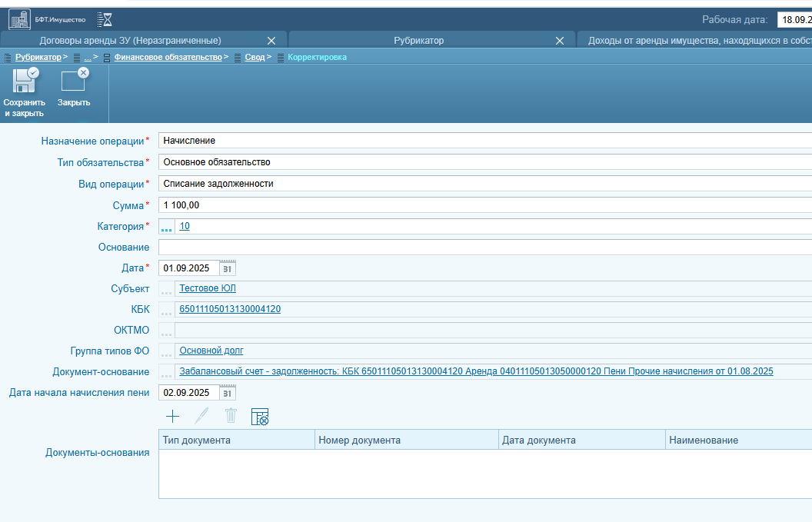812x522 pixels.
Task: Open Субъект lookup ellipsis button
Action: click(x=166, y=288)
